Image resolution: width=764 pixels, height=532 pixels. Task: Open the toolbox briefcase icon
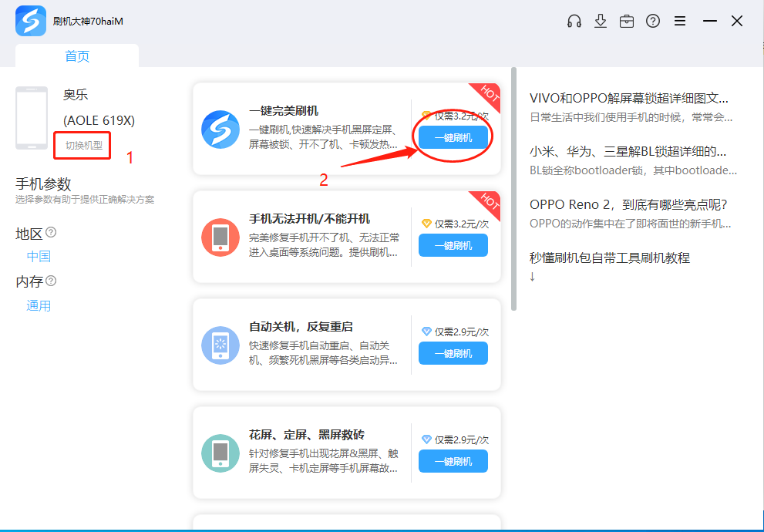[x=627, y=21]
